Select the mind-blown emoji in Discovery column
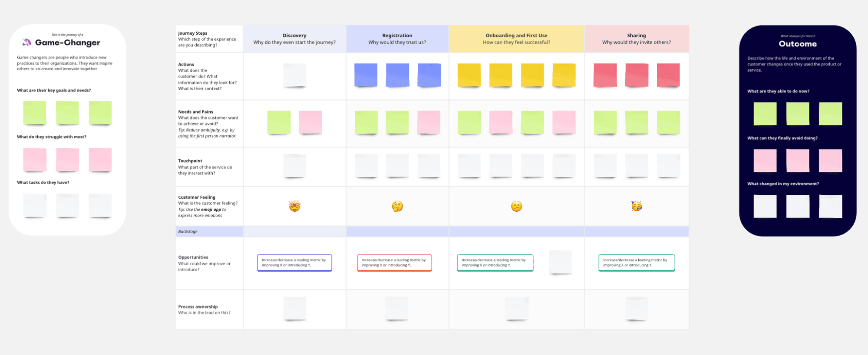 (x=295, y=206)
